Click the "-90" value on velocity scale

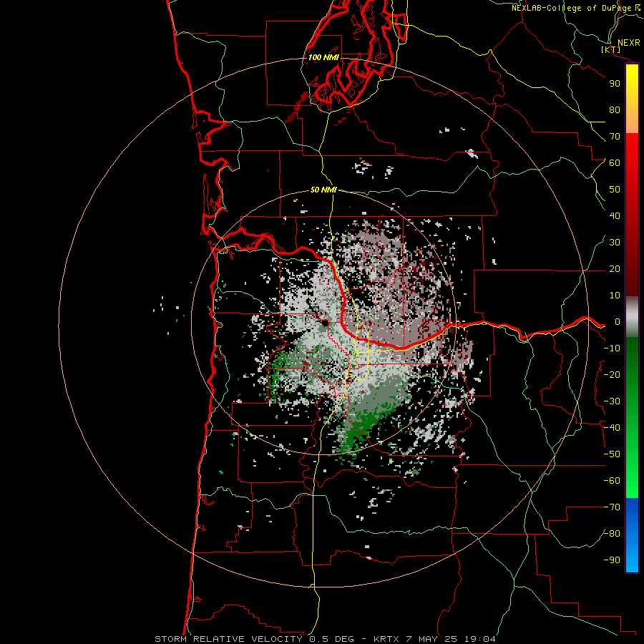[612, 560]
